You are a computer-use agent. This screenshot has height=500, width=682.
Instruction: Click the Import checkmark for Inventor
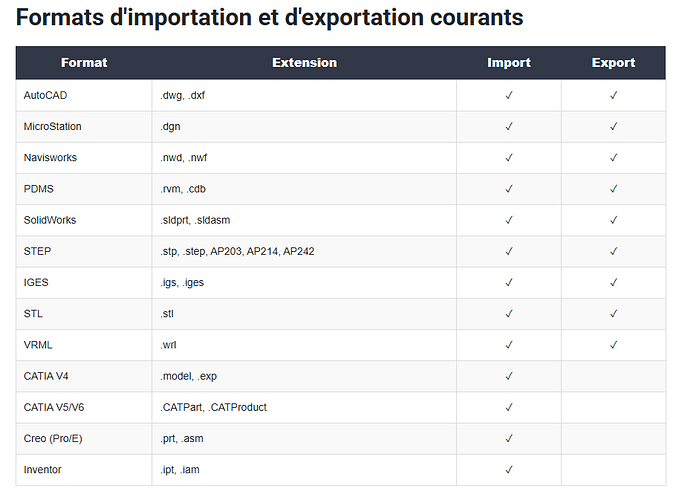509,469
